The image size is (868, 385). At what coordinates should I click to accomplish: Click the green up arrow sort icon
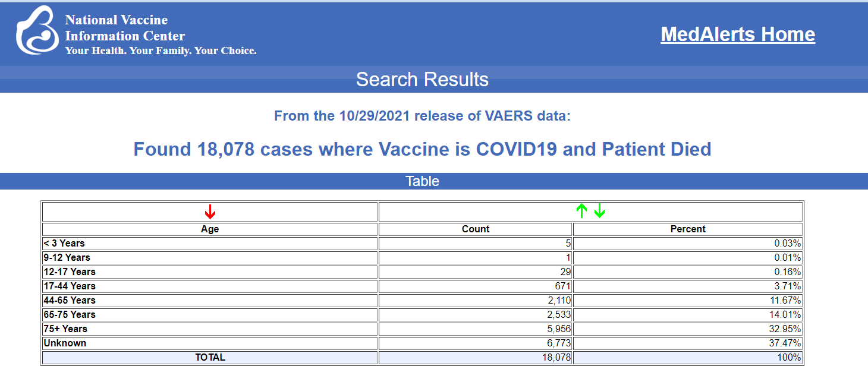click(582, 211)
